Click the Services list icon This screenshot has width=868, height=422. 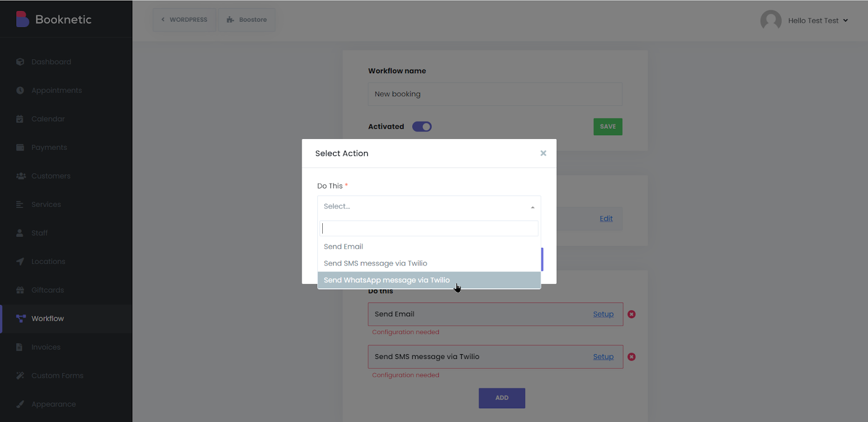click(20, 204)
